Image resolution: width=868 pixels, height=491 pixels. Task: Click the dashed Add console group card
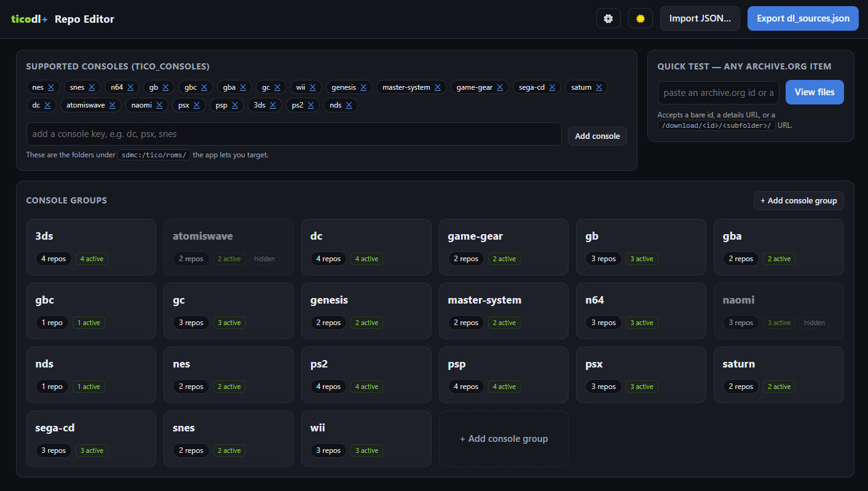point(503,439)
